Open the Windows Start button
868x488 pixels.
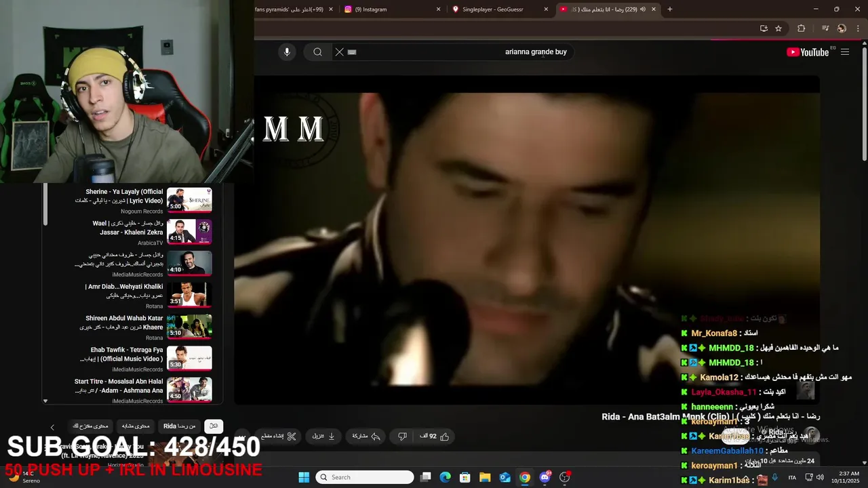(304, 477)
